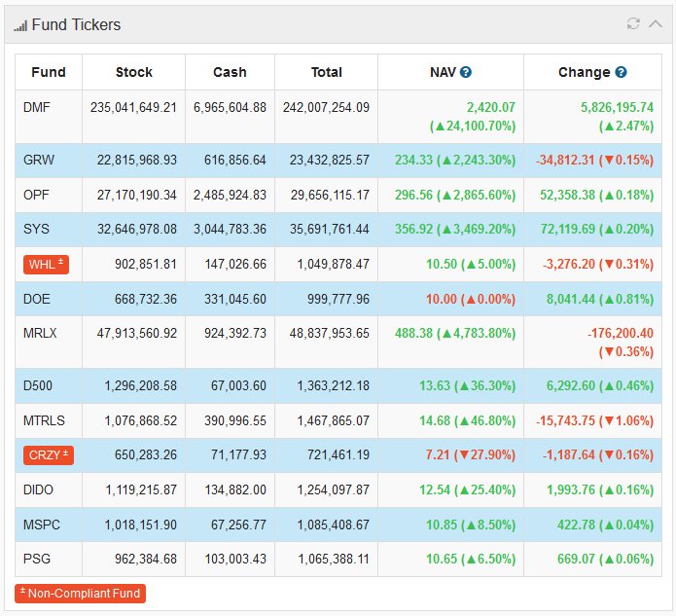Click the signal bars icon beside Fund Tickers
This screenshot has height=616, width=676.
pyautogui.click(x=20, y=26)
